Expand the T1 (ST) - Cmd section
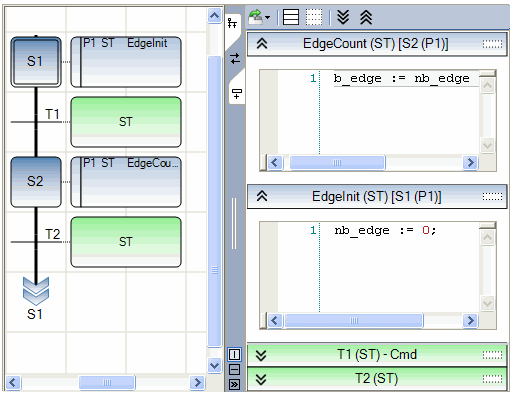 [261, 355]
